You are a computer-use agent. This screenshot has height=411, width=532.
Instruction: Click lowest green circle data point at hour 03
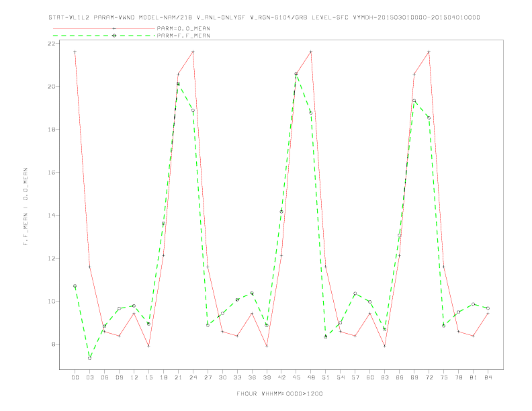tap(89, 358)
